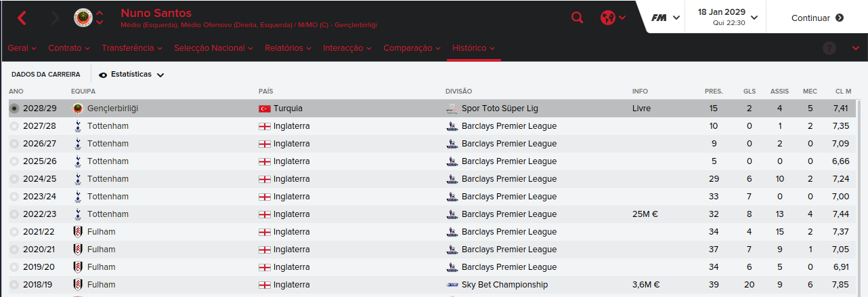The image size is (868, 297).
Task: Click the Tottenham crest in 2024/25 row
Action: (77, 179)
